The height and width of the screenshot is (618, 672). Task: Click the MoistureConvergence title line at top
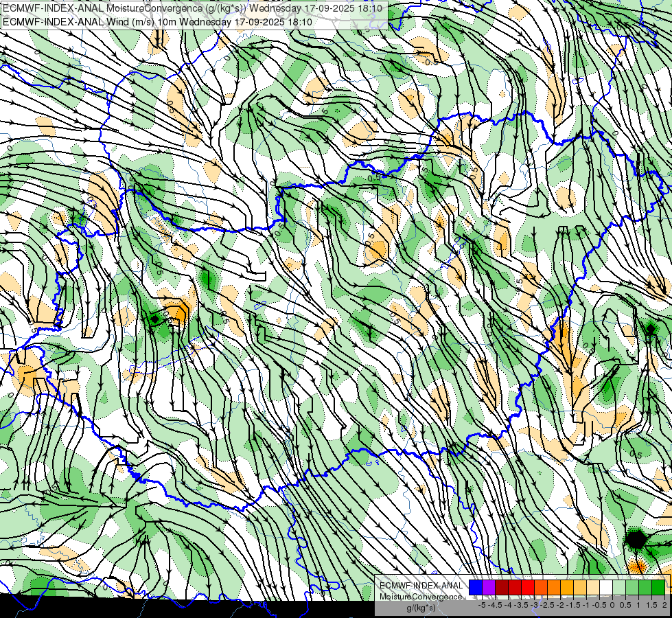point(194,8)
